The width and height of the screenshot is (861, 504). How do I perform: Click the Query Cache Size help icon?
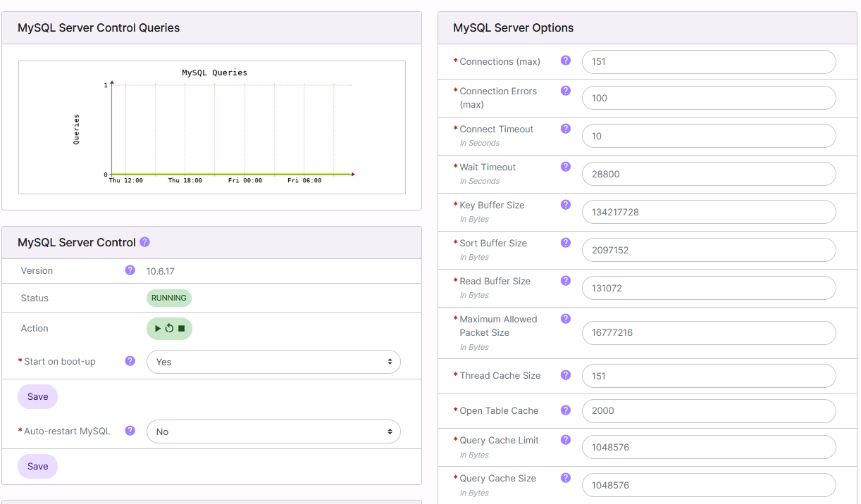565,477
